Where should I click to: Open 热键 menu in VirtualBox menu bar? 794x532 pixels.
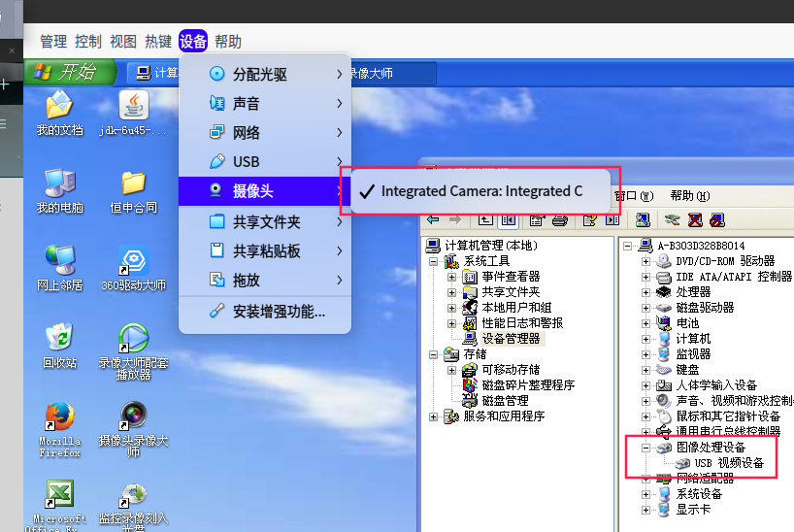tap(158, 41)
